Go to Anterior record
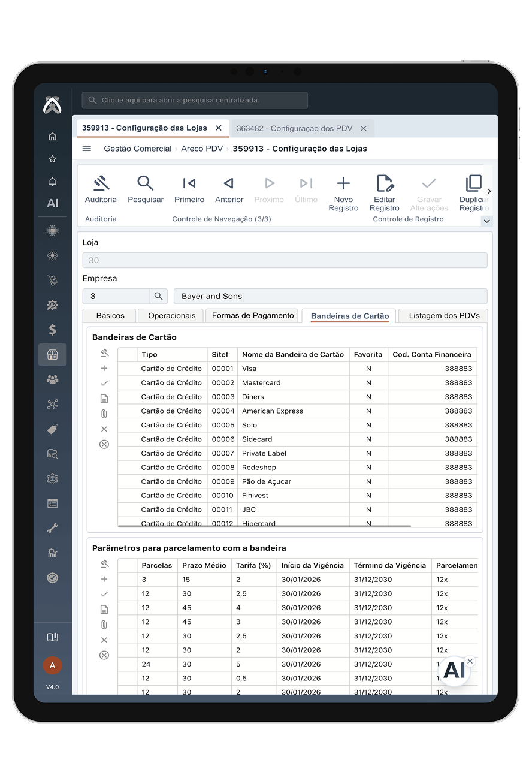 point(229,190)
